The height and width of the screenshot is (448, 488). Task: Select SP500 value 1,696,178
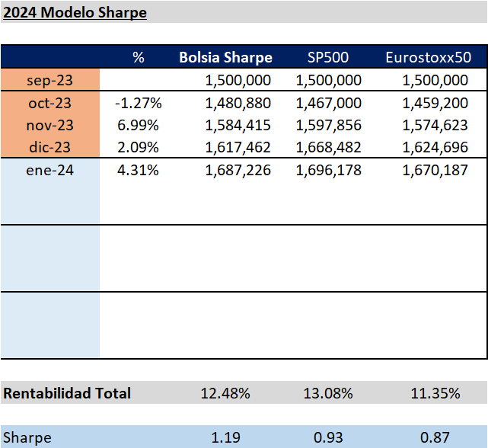click(x=329, y=171)
